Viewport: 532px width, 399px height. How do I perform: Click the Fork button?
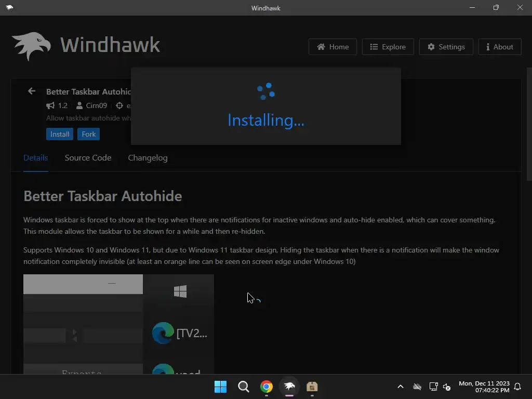(x=88, y=134)
